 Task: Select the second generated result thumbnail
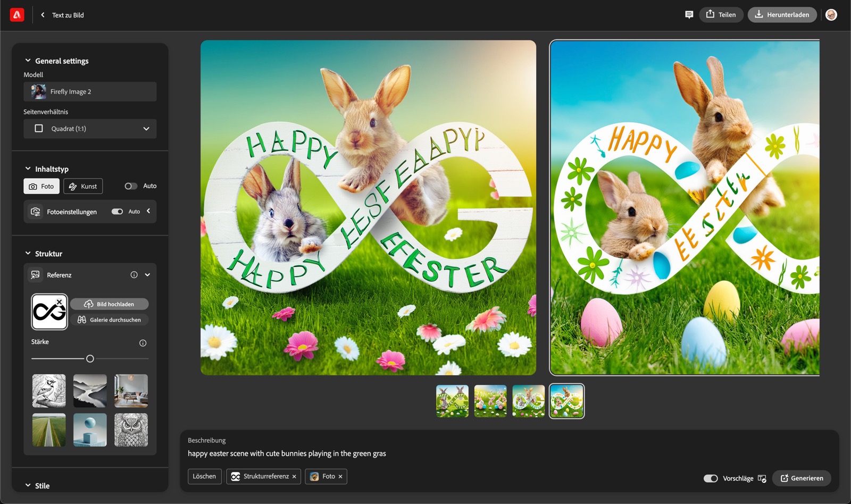(x=490, y=401)
